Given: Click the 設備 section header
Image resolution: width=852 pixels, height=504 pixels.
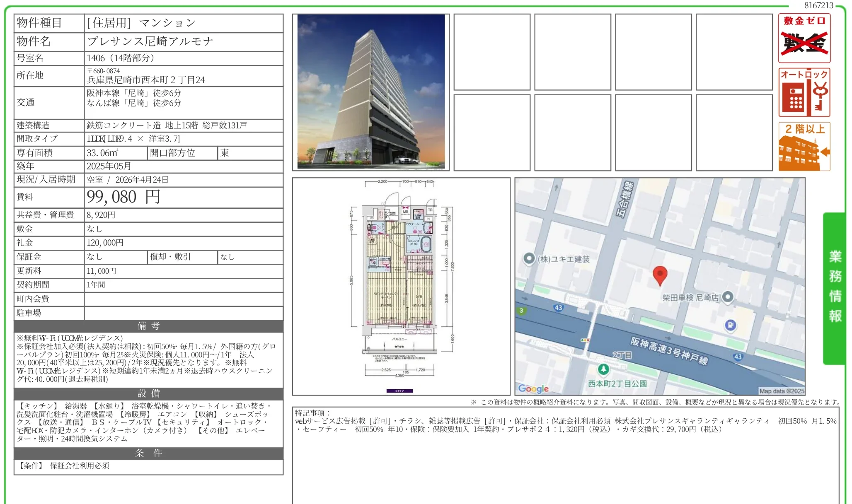Looking at the screenshot, I should [148, 393].
